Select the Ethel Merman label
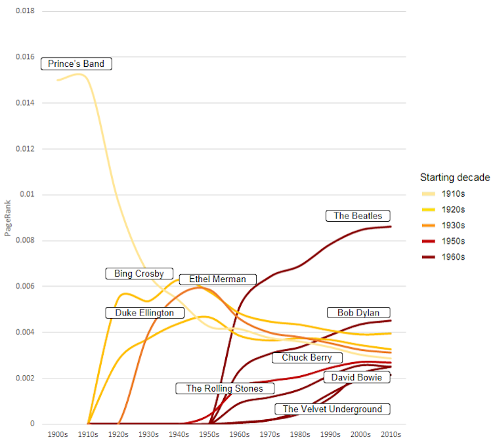The image size is (495, 448). pos(217,279)
